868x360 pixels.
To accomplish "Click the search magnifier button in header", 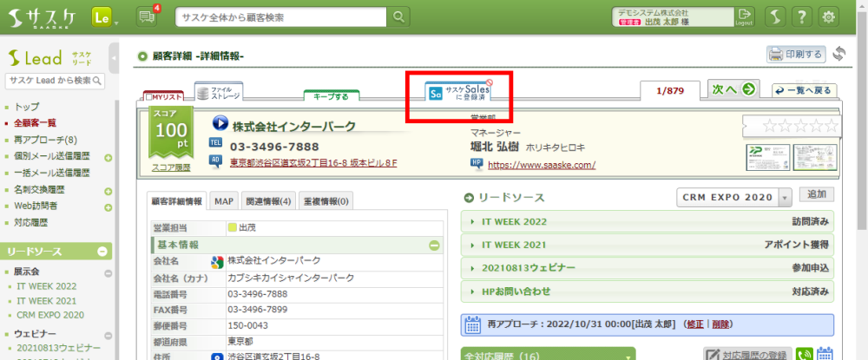I will coord(398,16).
